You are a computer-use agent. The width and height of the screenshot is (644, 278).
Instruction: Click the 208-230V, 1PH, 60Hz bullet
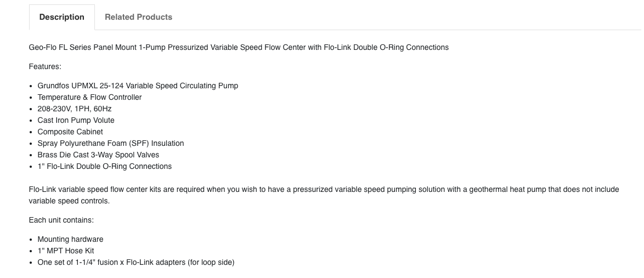pyautogui.click(x=75, y=109)
